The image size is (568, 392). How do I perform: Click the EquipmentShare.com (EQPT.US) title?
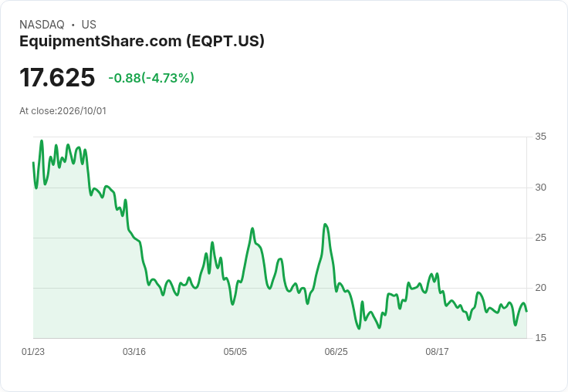click(x=142, y=42)
